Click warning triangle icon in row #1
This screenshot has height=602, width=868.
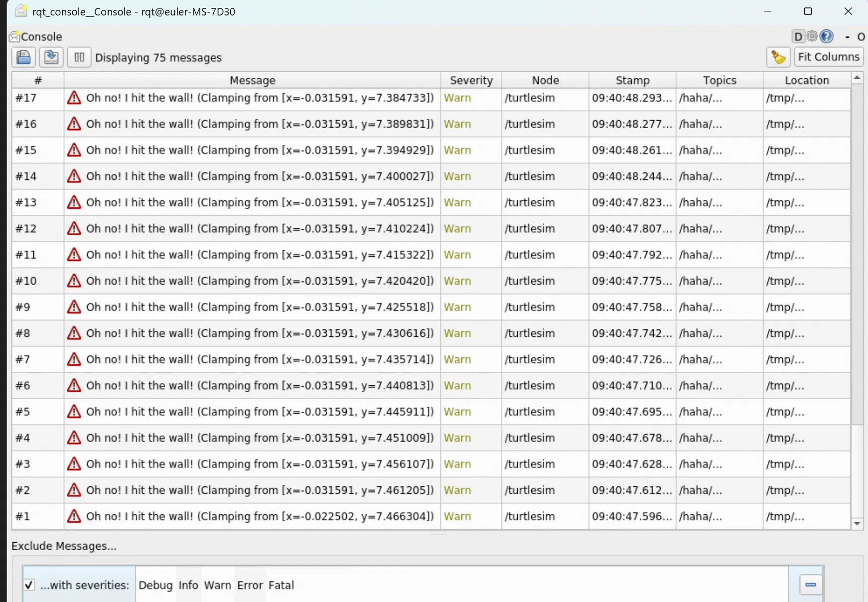[x=74, y=516]
